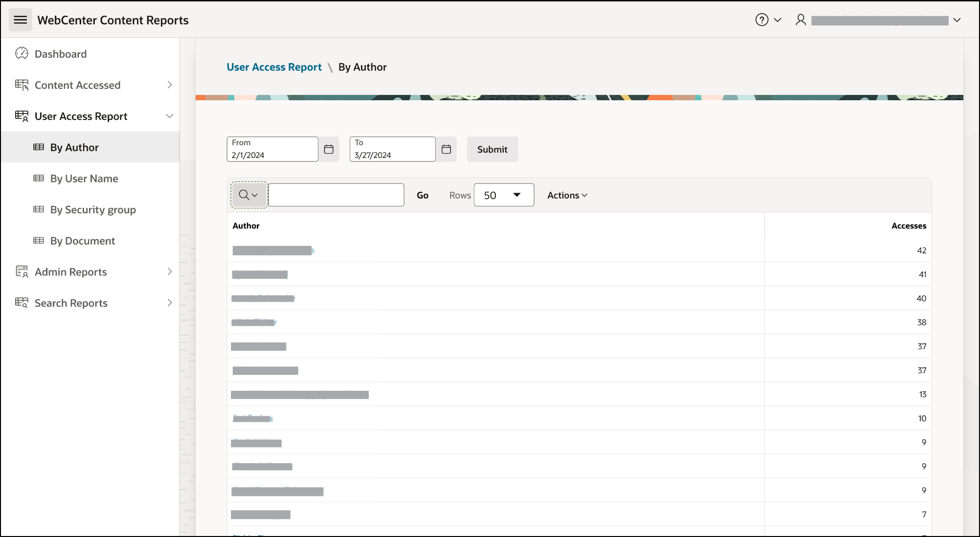Click the report search text box

[x=336, y=195]
